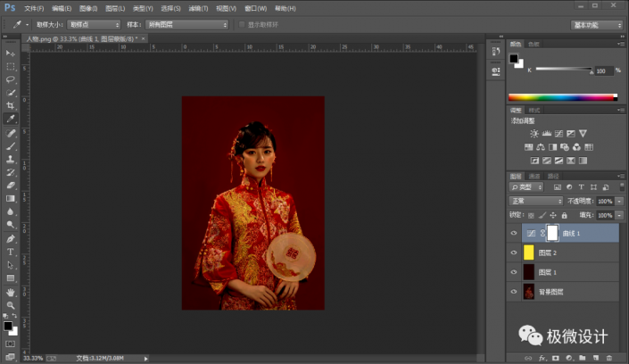Toggle lock image pixels
The height and width of the screenshot is (364, 629).
(x=542, y=216)
